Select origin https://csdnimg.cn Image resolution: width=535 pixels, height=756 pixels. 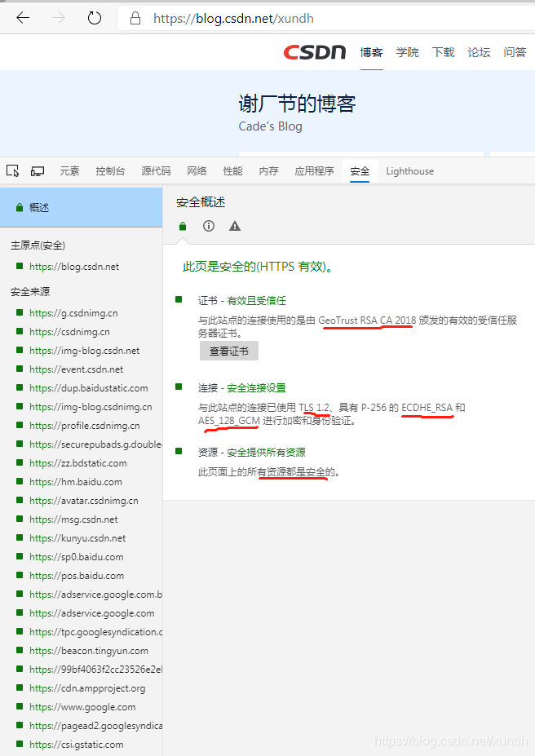click(x=69, y=332)
